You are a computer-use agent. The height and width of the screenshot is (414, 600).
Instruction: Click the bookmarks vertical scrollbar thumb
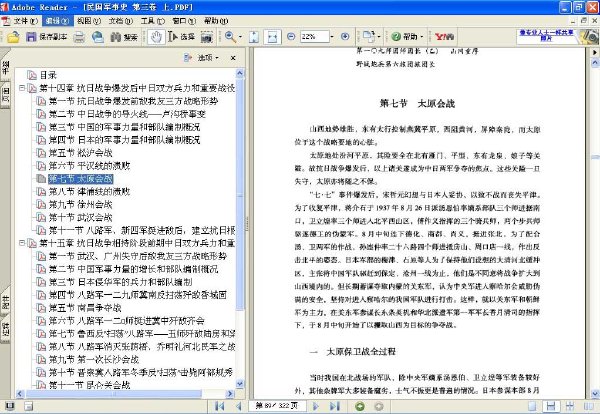tap(240, 195)
